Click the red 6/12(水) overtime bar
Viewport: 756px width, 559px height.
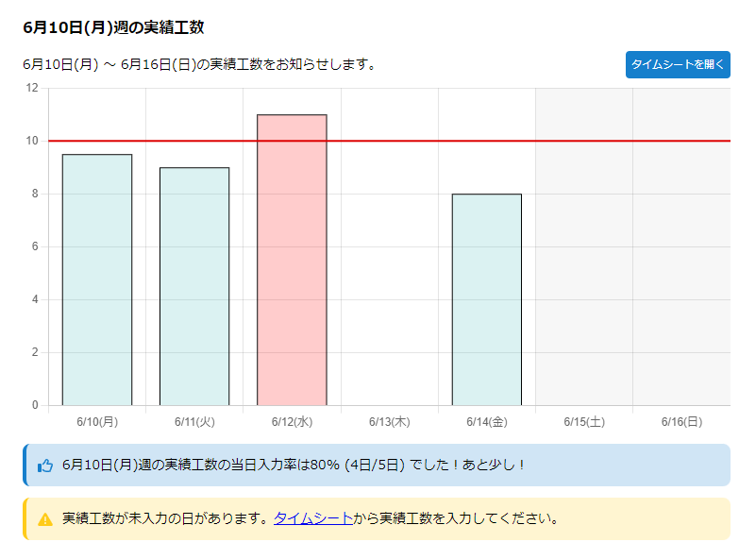(292, 260)
